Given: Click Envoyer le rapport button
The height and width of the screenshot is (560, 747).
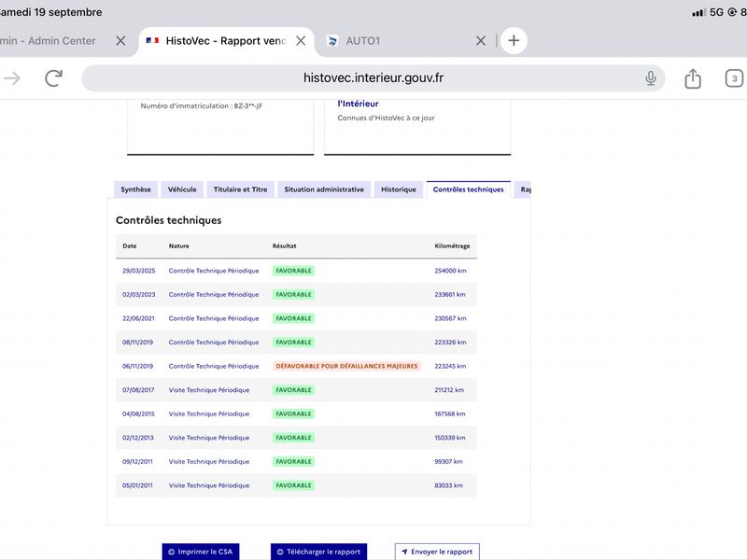Looking at the screenshot, I should pyautogui.click(x=437, y=552).
